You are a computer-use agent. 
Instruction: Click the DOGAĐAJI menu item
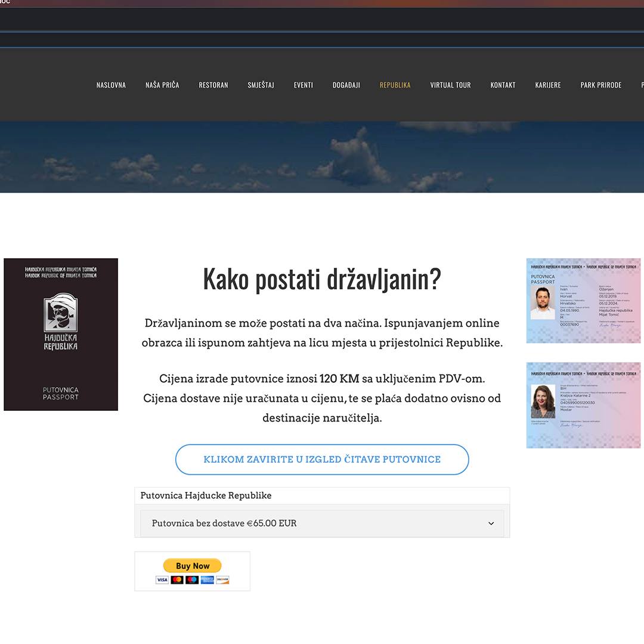346,85
